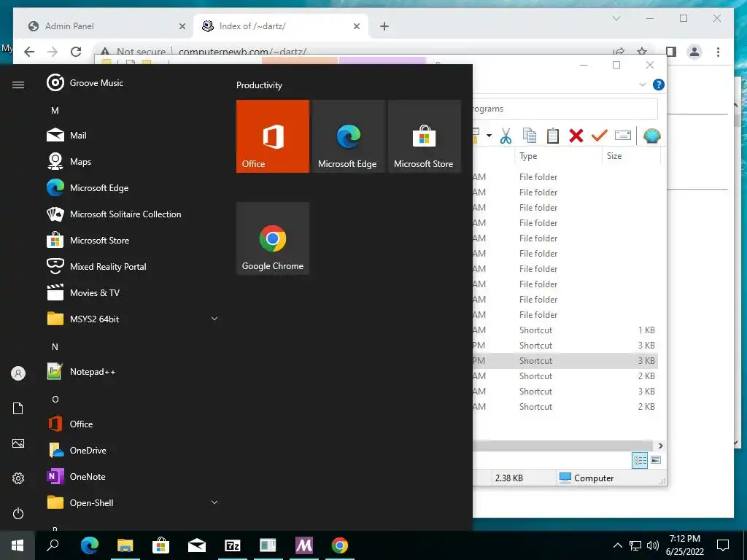Click the Cut scissors icon in Explorer toolbar
The height and width of the screenshot is (560, 747).
(x=506, y=136)
